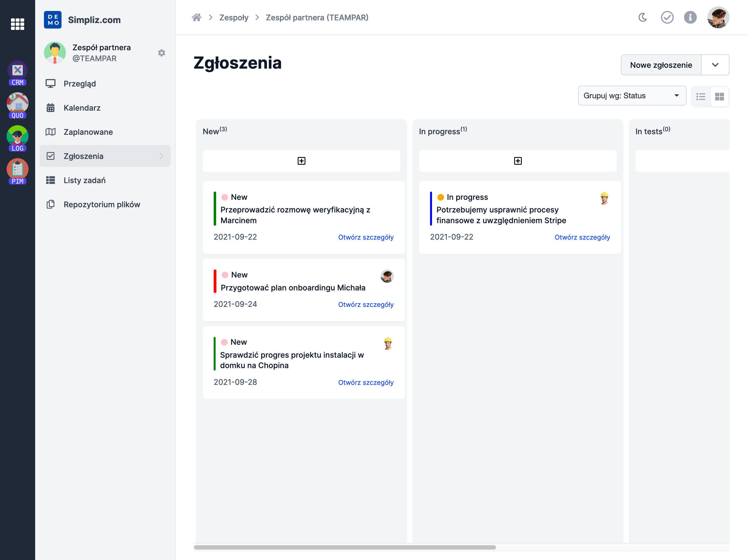Select Zgłoszenia in the sidebar
Screen dimensions: 747x560
pyautogui.click(x=105, y=156)
